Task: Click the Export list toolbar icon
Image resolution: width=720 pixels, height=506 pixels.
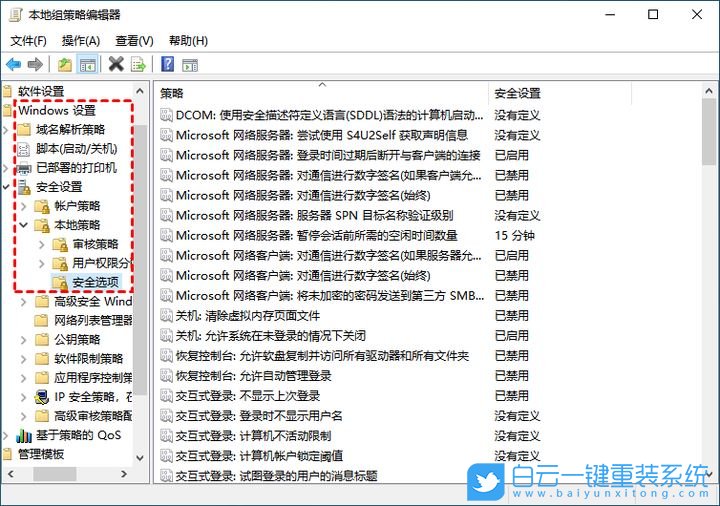Action: coord(138,64)
